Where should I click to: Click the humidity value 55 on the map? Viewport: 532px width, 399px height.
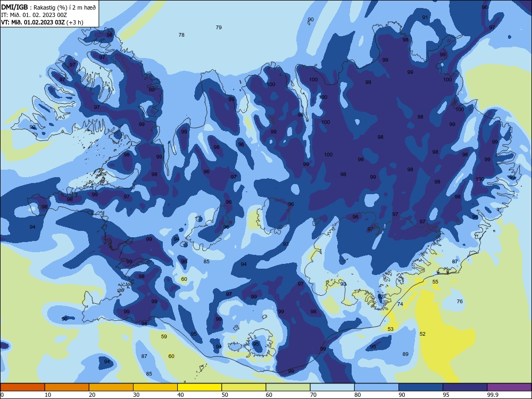435,281
